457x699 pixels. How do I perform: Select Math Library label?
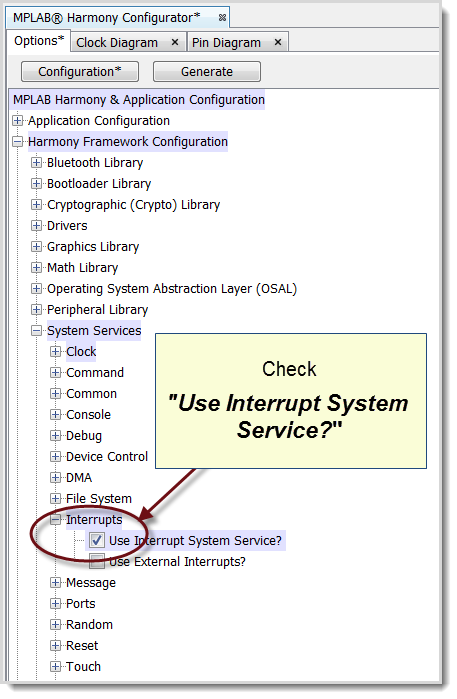pos(82,267)
